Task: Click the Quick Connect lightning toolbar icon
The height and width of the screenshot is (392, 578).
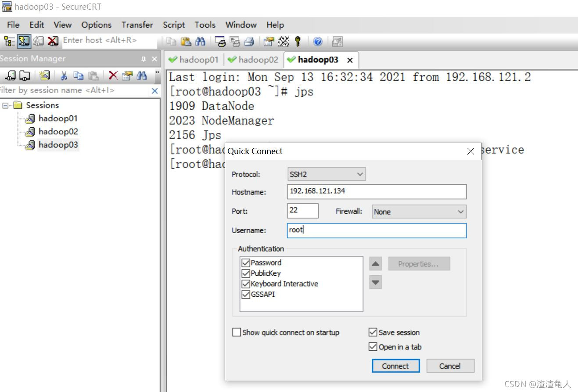Action: [x=23, y=41]
